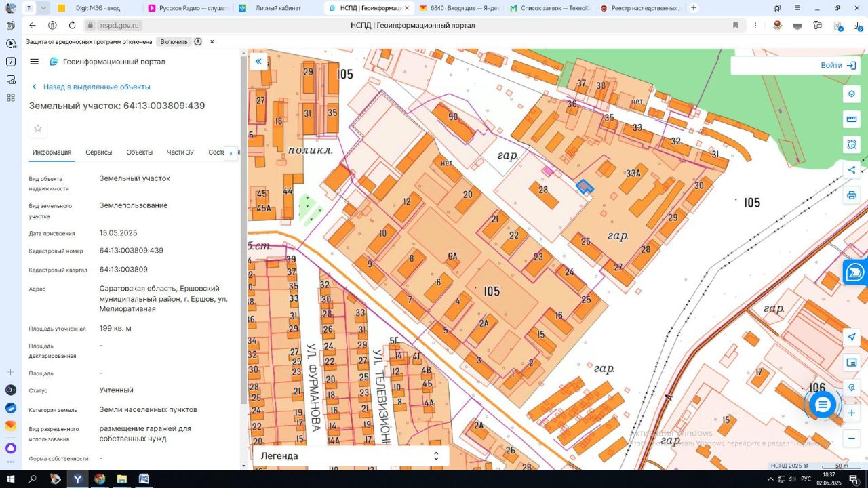This screenshot has width=868, height=488.
Task: Click the map location search tool
Action: (852, 388)
